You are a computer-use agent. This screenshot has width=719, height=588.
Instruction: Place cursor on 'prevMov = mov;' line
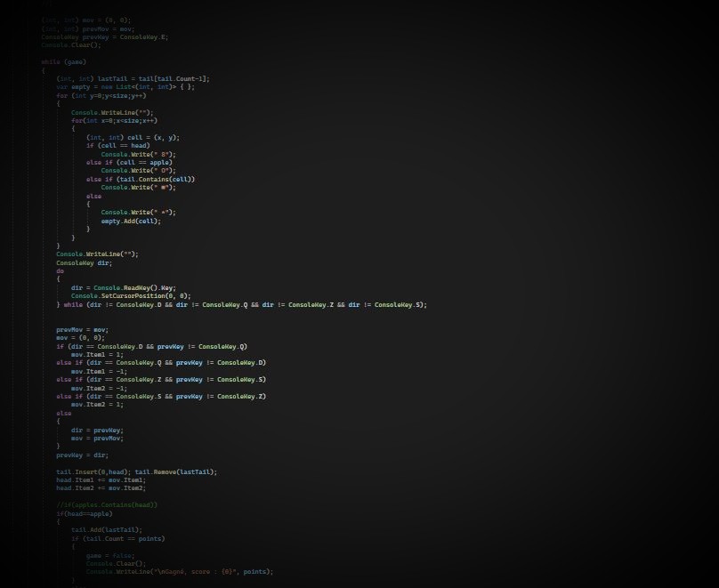(x=82, y=330)
